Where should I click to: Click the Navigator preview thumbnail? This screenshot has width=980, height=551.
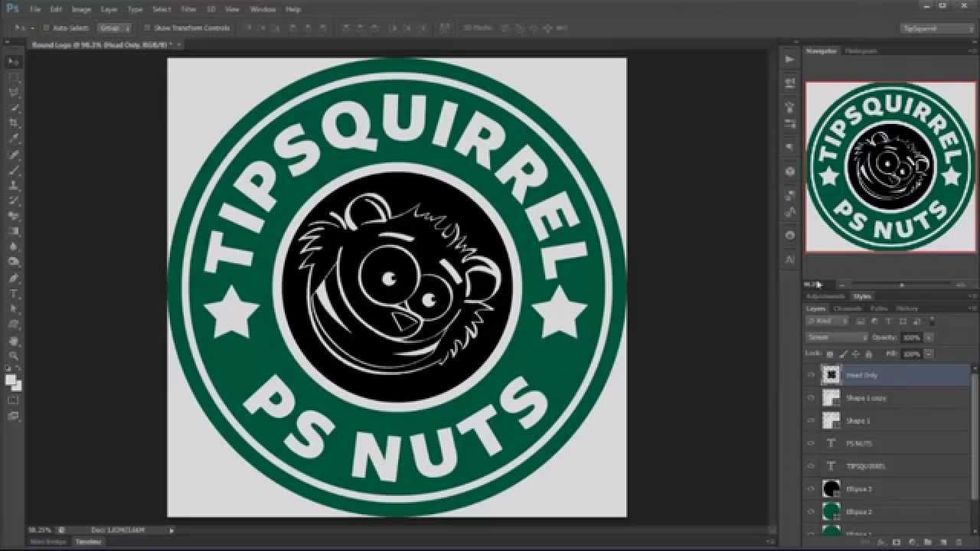pyautogui.click(x=891, y=167)
